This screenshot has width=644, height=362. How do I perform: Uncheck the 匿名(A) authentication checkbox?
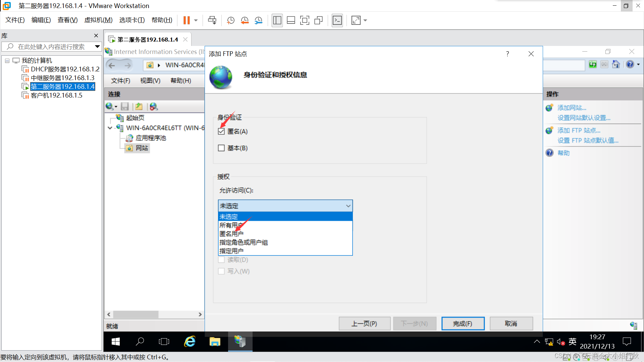tap(221, 131)
